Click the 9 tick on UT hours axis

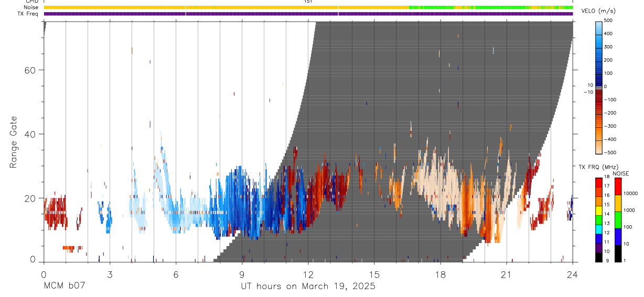[x=242, y=273]
